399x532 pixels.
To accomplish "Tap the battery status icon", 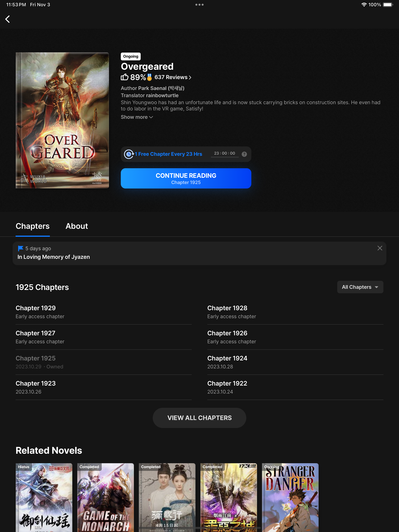I will pyautogui.click(x=388, y=4).
